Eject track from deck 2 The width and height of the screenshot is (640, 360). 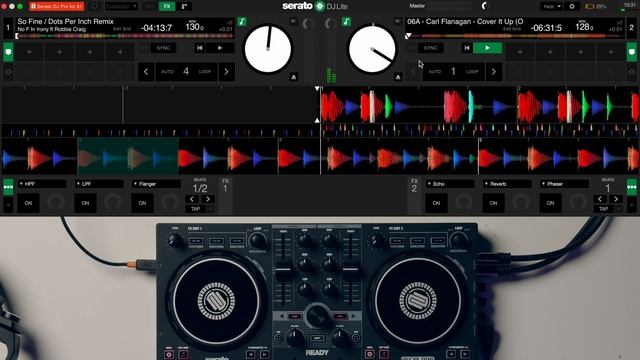[398, 77]
